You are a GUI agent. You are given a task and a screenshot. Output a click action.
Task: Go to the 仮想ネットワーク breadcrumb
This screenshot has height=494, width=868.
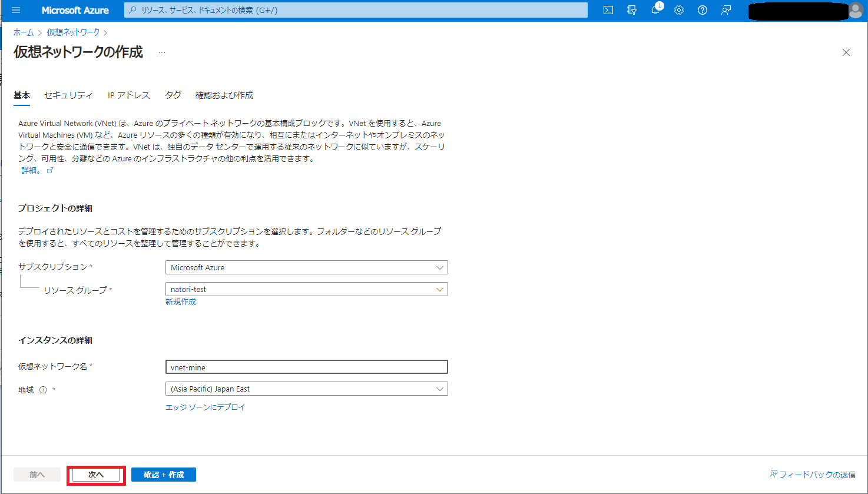[x=74, y=32]
